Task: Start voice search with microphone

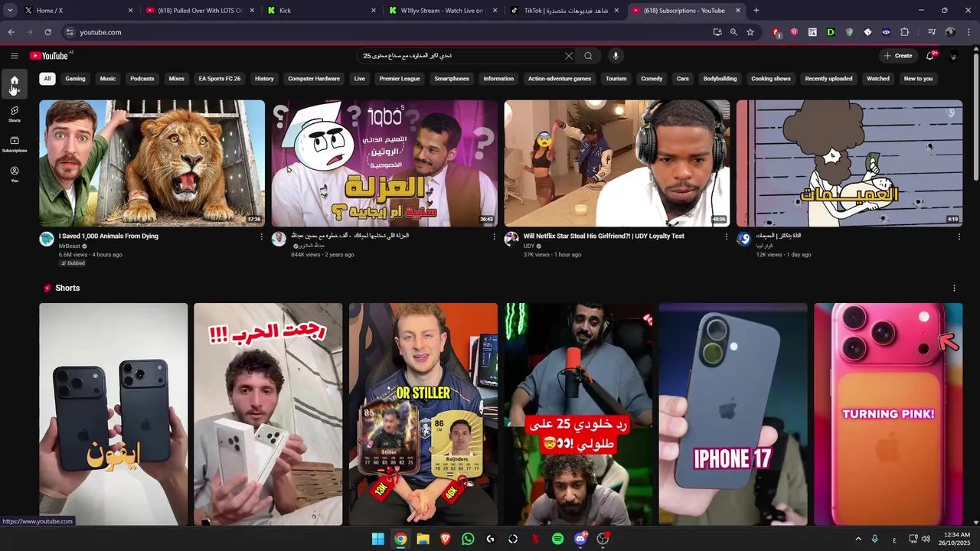Action: coord(615,56)
